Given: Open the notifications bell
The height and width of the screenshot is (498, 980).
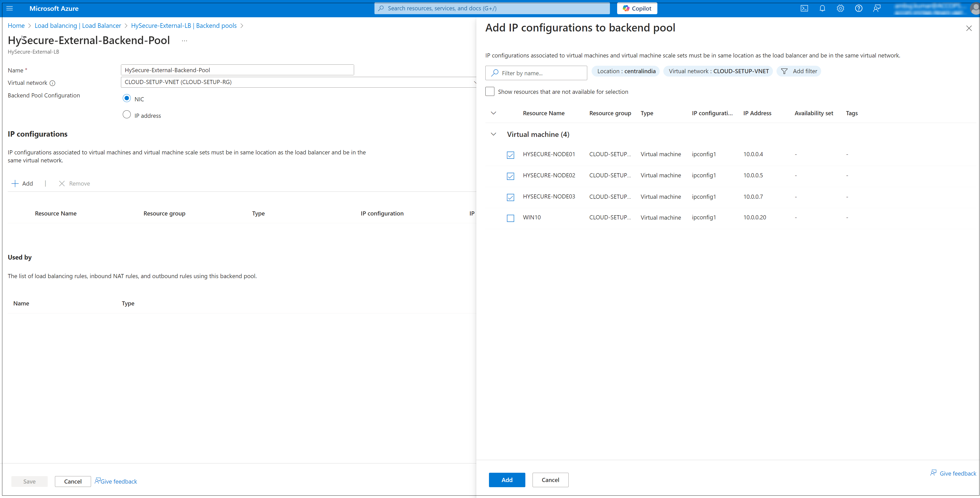Looking at the screenshot, I should pos(822,8).
